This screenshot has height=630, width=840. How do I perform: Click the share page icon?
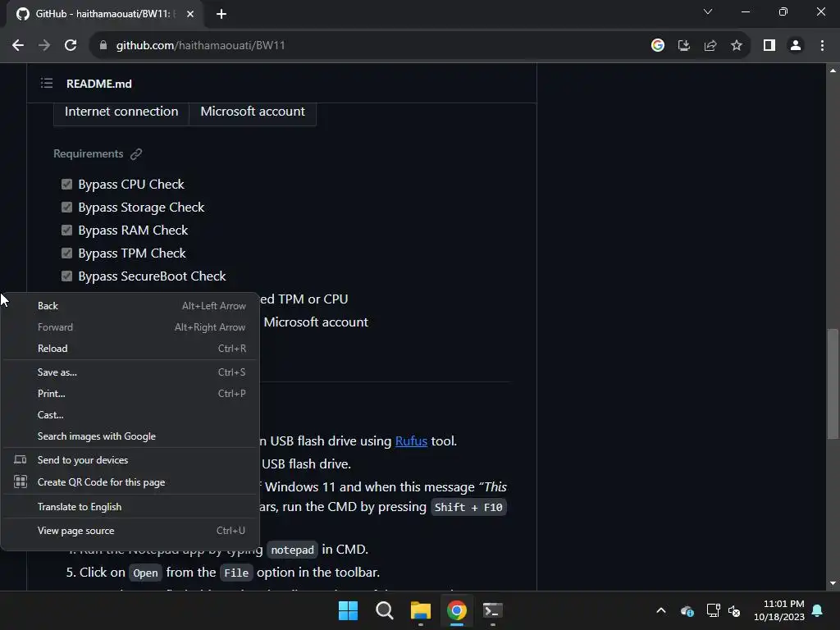(710, 46)
